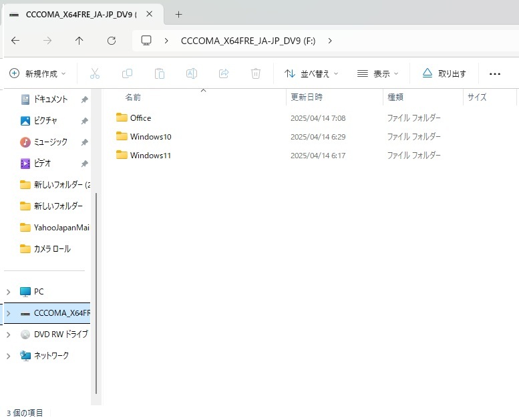The width and height of the screenshot is (519, 420).
Task: Click pin icon next to ミュージック
Action: (84, 142)
